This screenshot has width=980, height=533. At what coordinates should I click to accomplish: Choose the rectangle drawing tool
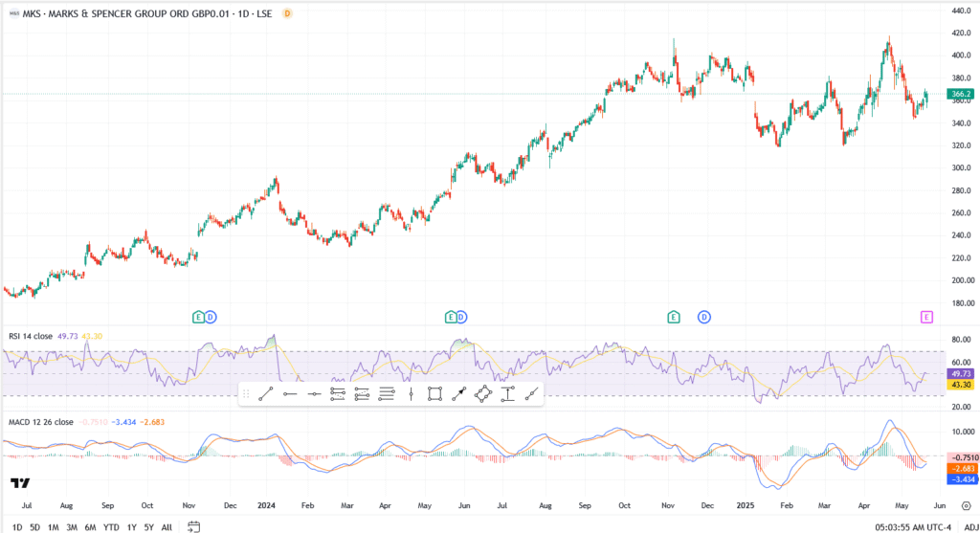(434, 393)
